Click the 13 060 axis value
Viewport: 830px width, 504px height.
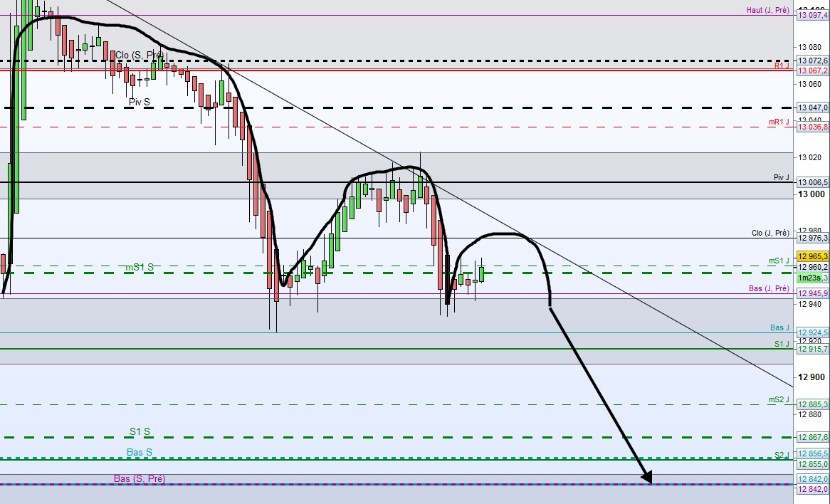point(810,84)
